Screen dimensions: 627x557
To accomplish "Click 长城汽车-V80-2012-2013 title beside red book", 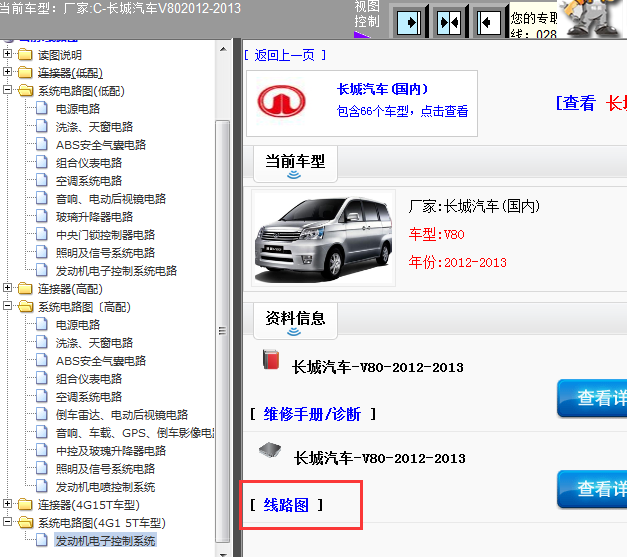I will tap(378, 367).
